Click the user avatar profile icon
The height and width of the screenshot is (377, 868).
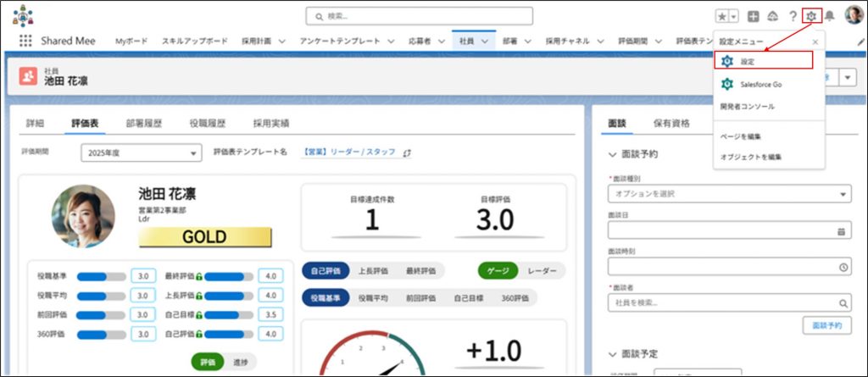[854, 15]
